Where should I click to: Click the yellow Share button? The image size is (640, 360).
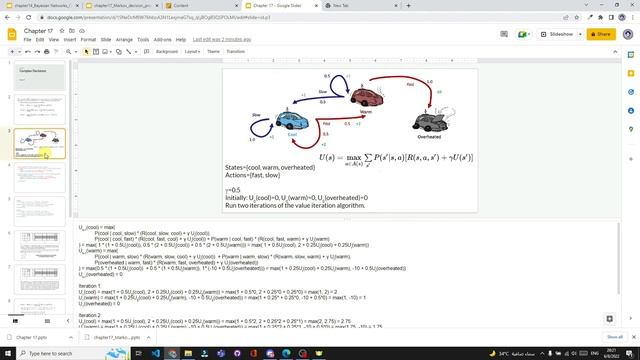click(x=601, y=34)
